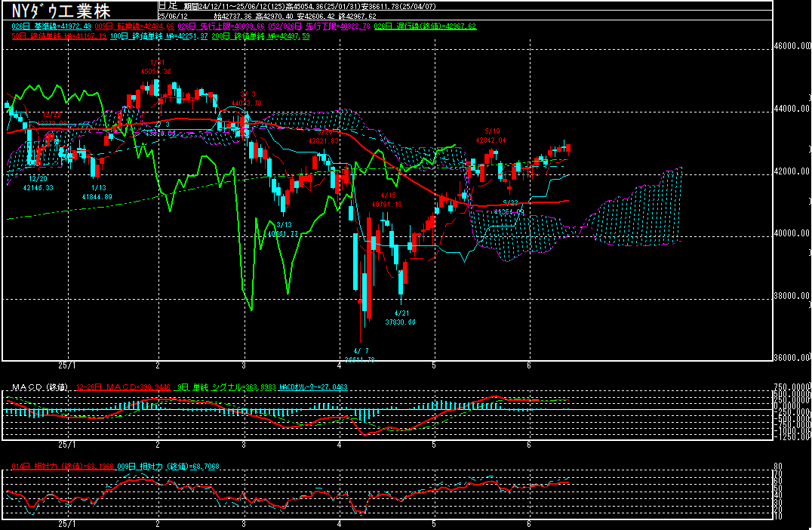Click the 42000.00 price axis label

click(x=792, y=171)
